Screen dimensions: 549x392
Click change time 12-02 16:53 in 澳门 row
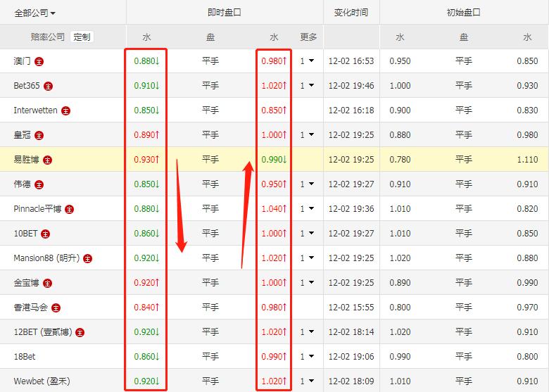(x=351, y=61)
